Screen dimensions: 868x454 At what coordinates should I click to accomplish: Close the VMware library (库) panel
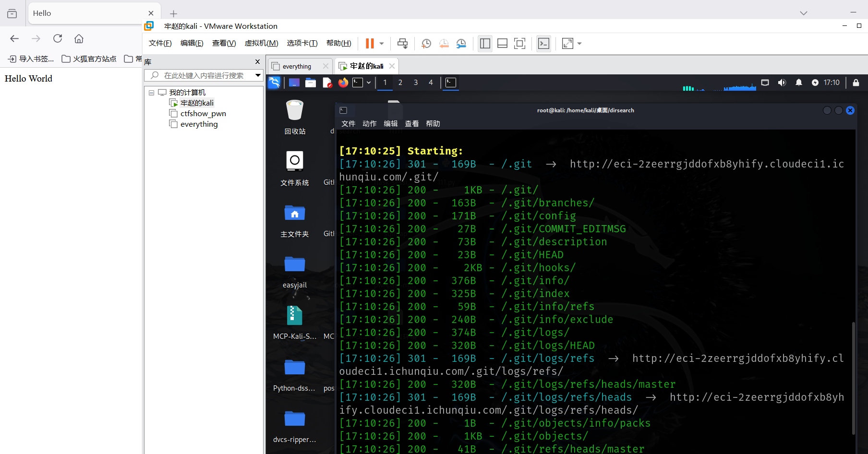click(x=258, y=61)
